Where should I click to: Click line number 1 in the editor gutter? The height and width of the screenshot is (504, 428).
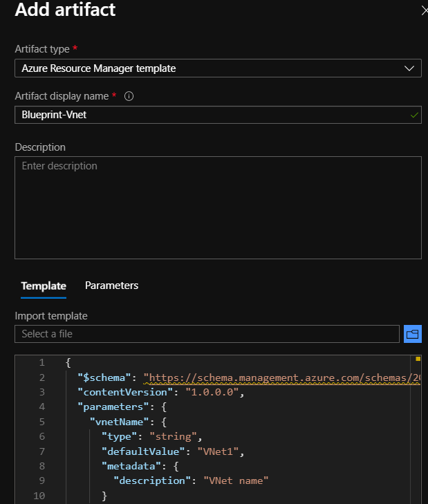click(x=42, y=362)
